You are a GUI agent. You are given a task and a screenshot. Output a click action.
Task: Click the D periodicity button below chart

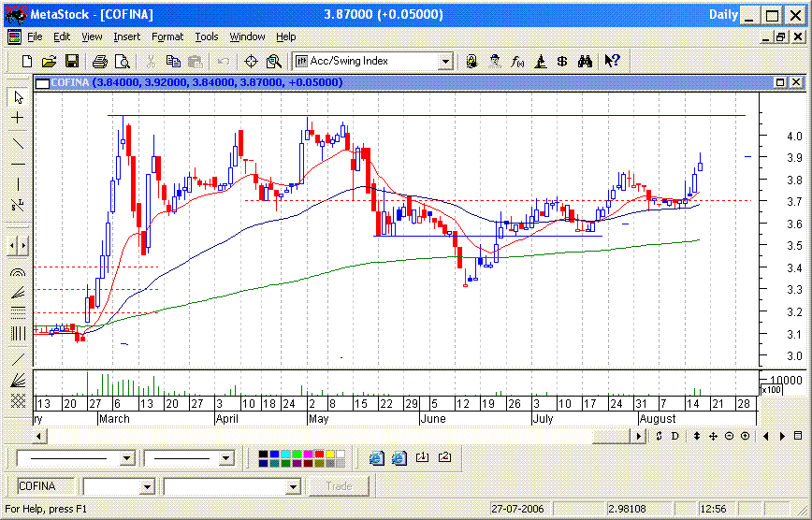(x=675, y=436)
